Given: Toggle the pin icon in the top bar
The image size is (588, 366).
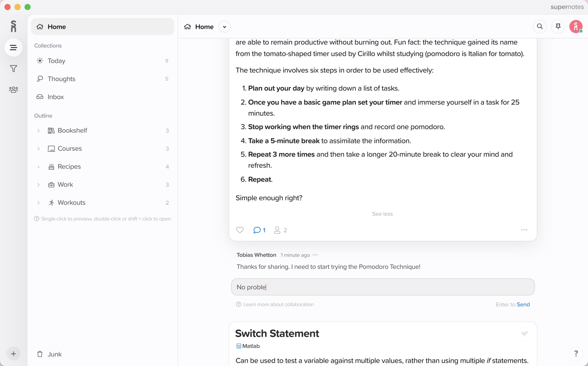Looking at the screenshot, I should (x=558, y=26).
